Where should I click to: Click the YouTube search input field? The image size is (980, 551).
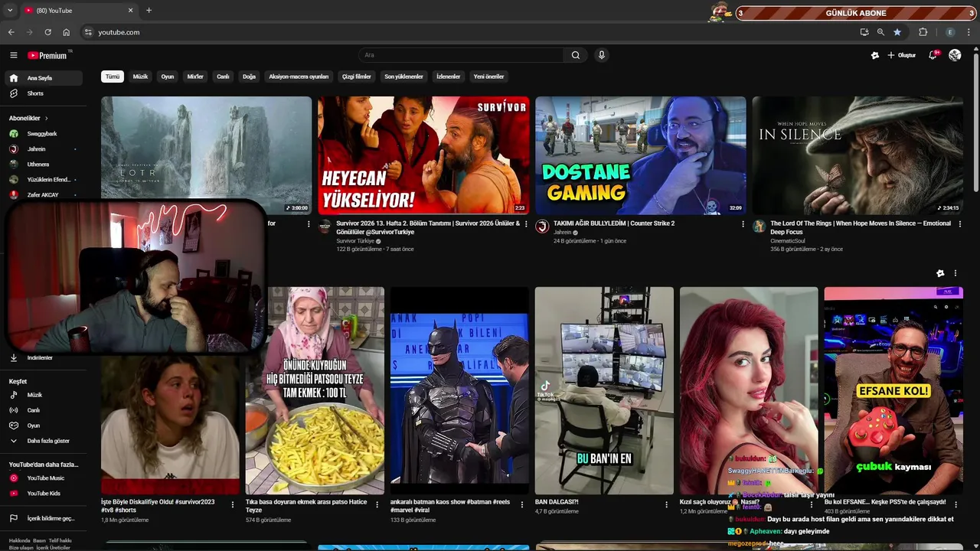pyautogui.click(x=462, y=55)
